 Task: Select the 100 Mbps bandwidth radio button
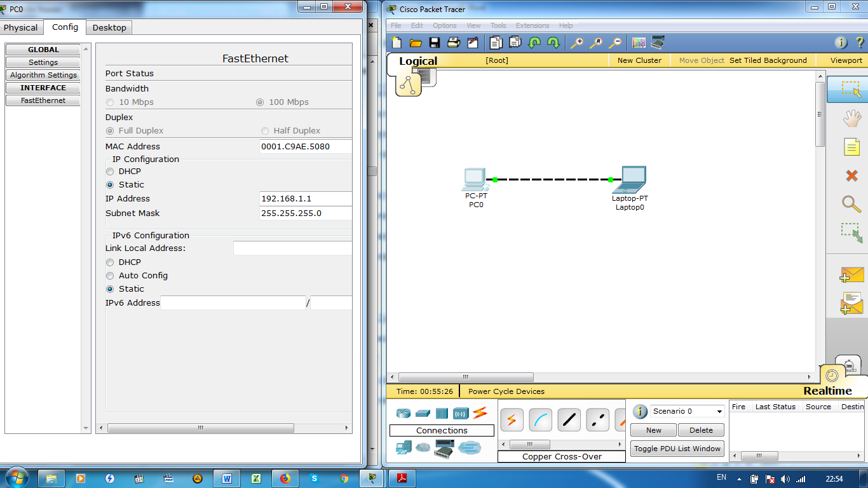[x=260, y=102]
